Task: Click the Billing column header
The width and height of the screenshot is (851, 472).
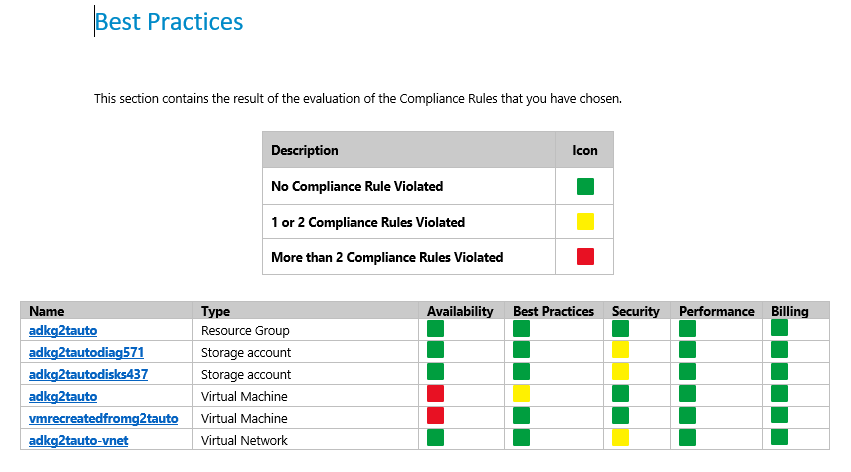Action: 790,311
